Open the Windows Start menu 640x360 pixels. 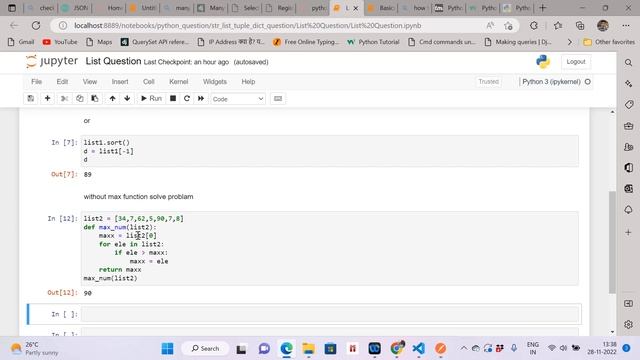pyautogui.click(x=167, y=349)
